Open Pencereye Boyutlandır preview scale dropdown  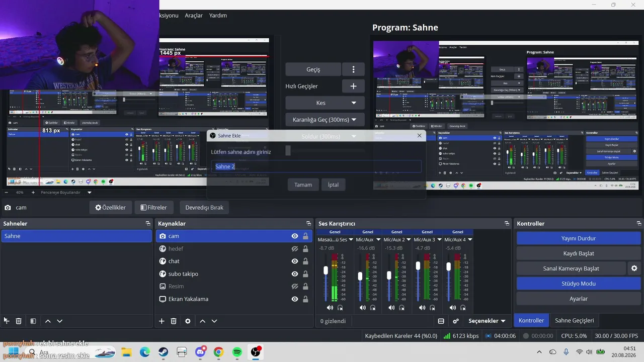tap(66, 193)
